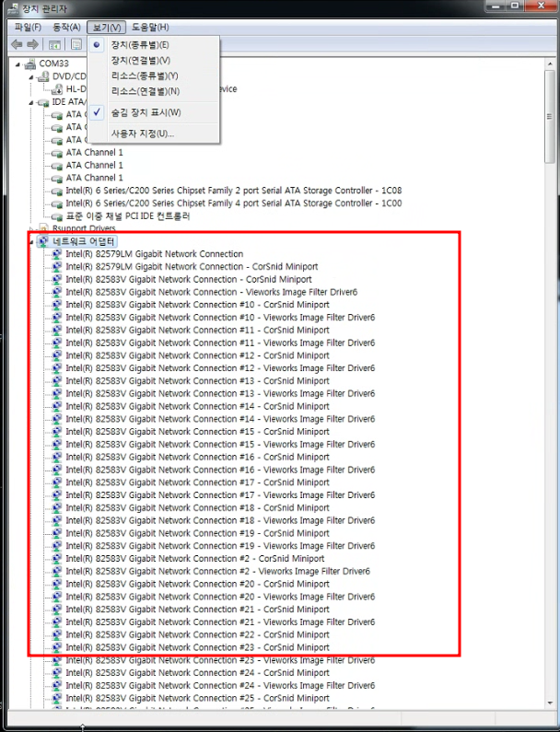The image size is (560, 732).
Task: Click the vertical scrollbar thumb
Action: (550, 117)
